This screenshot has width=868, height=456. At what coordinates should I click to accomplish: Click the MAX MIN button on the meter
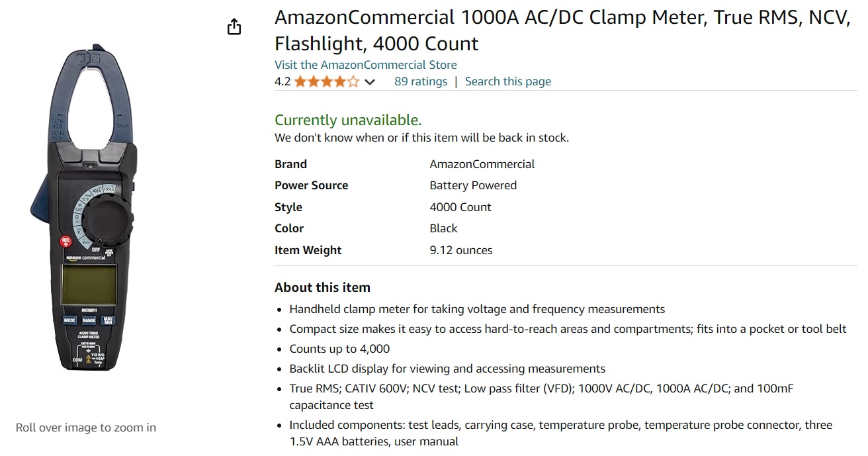108,320
